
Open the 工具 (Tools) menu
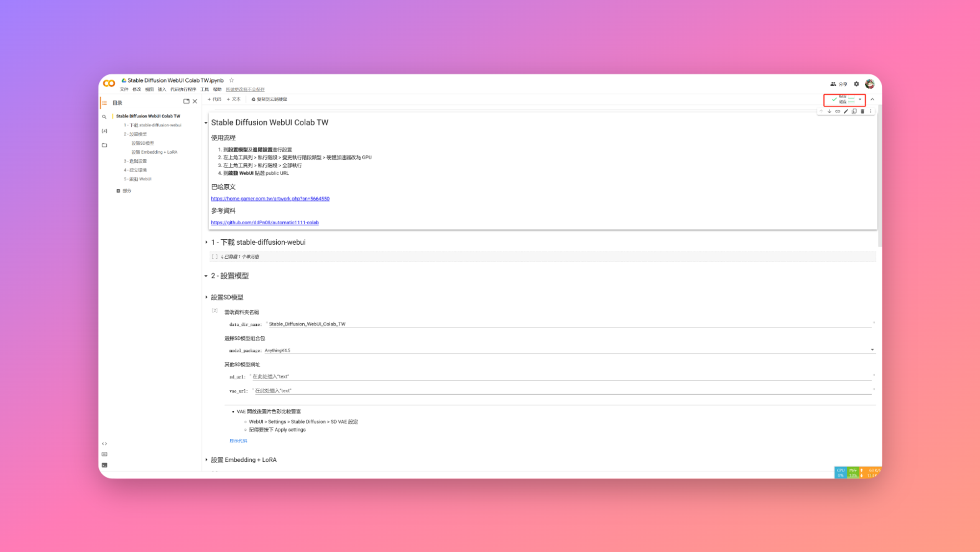(x=205, y=89)
